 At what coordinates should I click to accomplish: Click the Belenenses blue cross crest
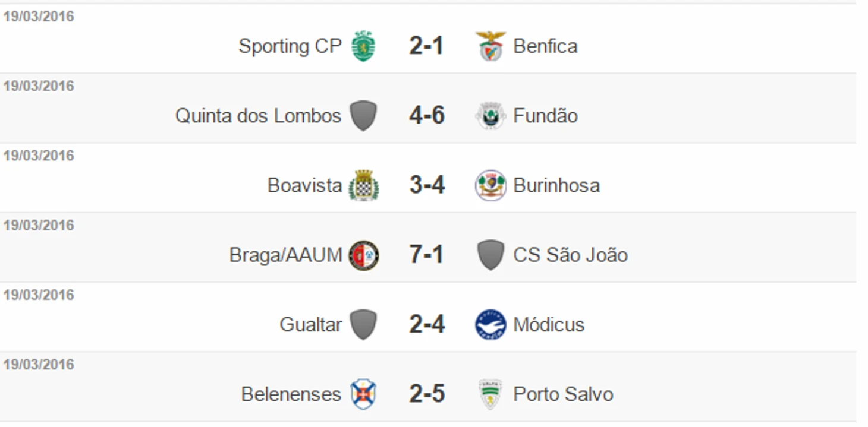363,394
